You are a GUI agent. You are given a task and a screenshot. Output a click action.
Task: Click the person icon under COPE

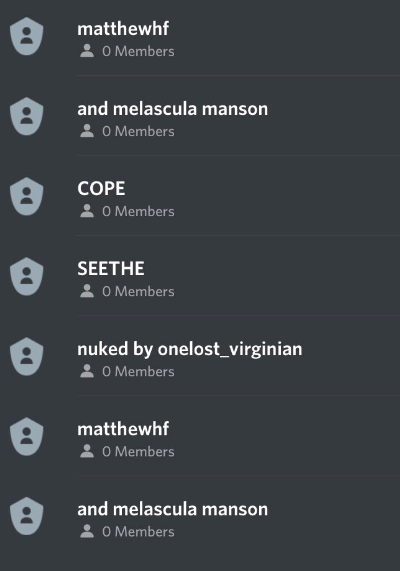click(x=87, y=211)
